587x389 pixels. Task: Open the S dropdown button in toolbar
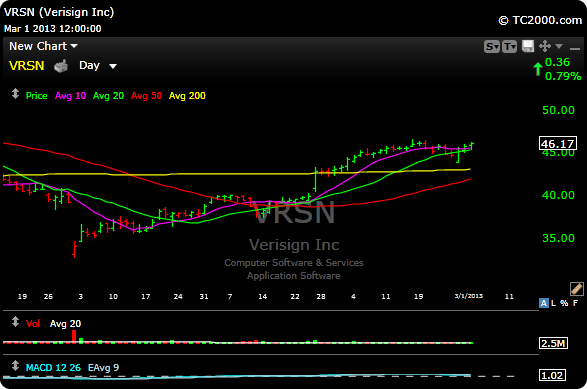(x=492, y=47)
